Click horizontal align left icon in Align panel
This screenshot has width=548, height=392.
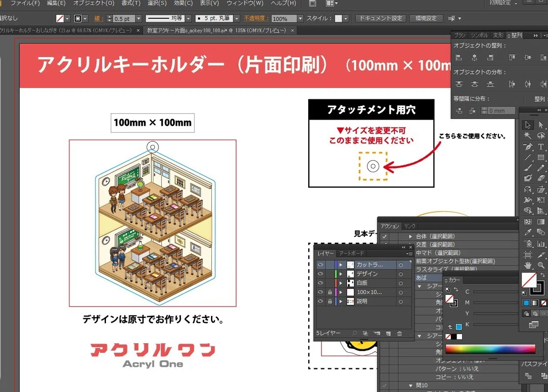(x=459, y=57)
